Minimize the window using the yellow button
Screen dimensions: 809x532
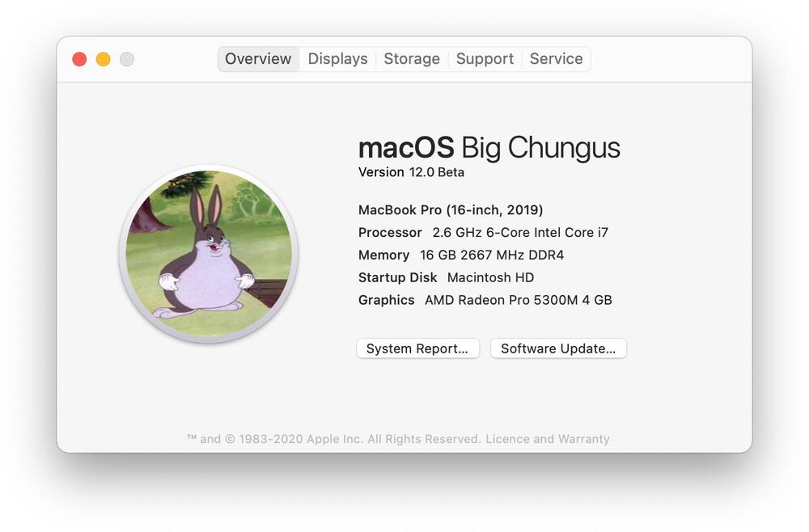103,59
